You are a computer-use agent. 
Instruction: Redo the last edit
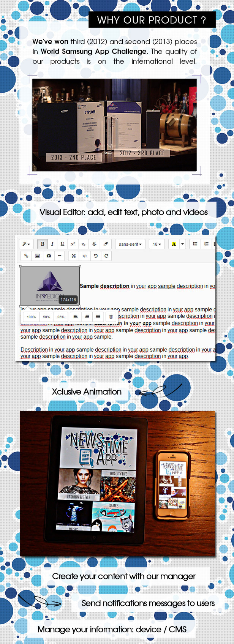[x=106, y=256]
